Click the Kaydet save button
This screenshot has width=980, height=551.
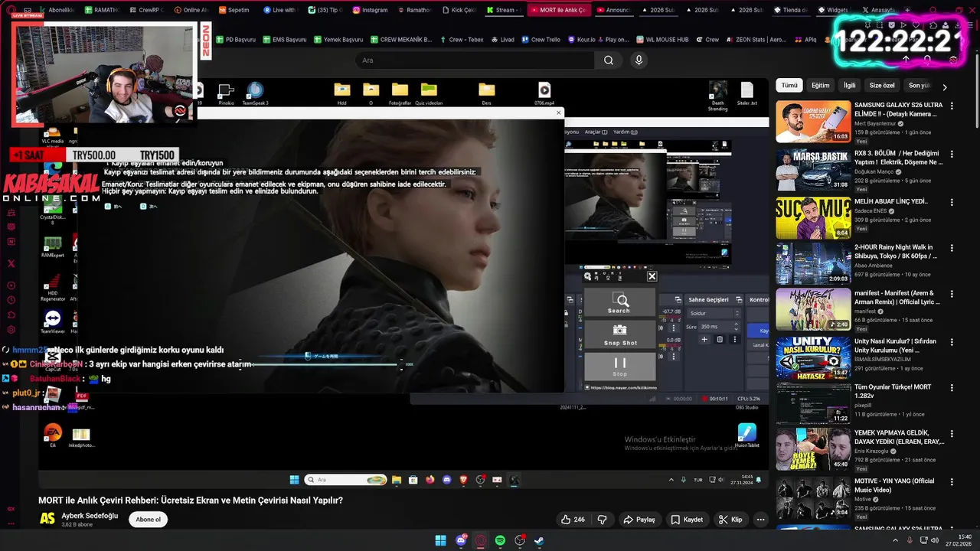coord(687,520)
